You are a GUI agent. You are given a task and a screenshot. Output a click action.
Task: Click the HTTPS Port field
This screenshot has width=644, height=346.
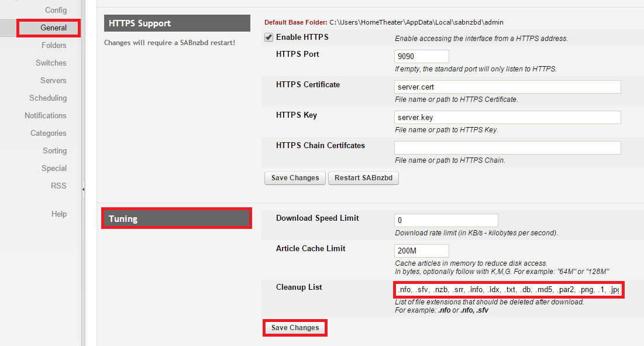[x=421, y=56]
